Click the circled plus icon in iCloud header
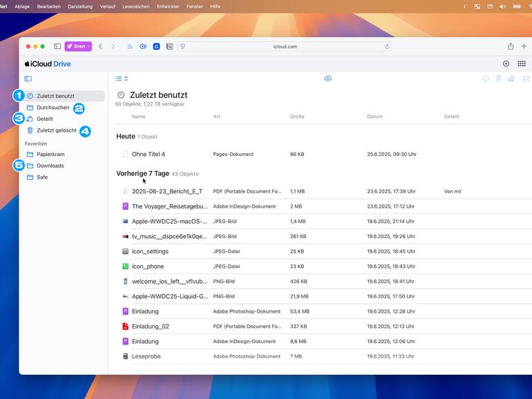The width and height of the screenshot is (532, 399). [x=506, y=64]
